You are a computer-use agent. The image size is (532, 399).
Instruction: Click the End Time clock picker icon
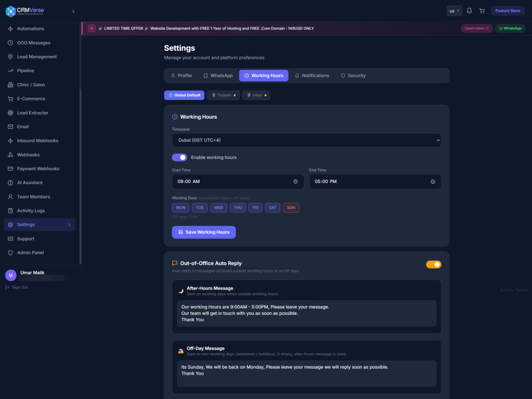coord(433,181)
